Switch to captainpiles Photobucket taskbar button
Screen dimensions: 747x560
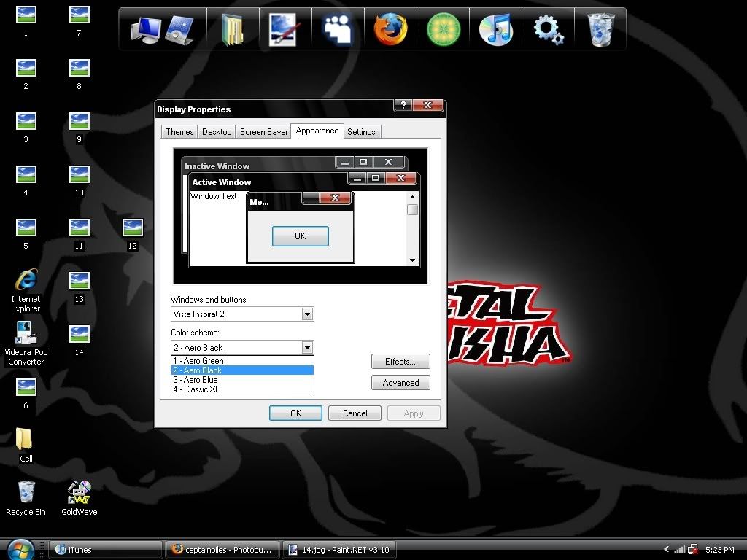[x=223, y=550]
